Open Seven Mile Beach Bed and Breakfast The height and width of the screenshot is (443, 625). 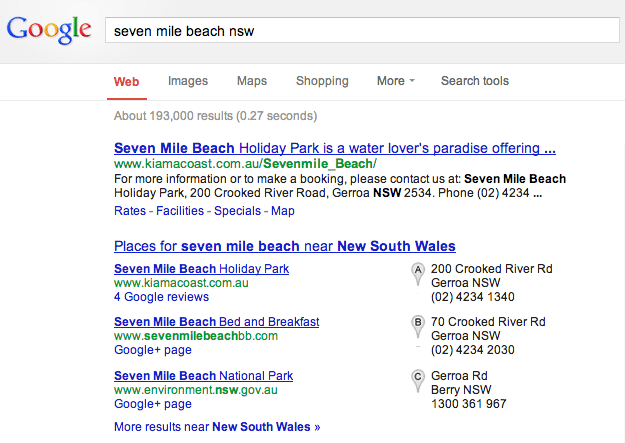click(217, 322)
